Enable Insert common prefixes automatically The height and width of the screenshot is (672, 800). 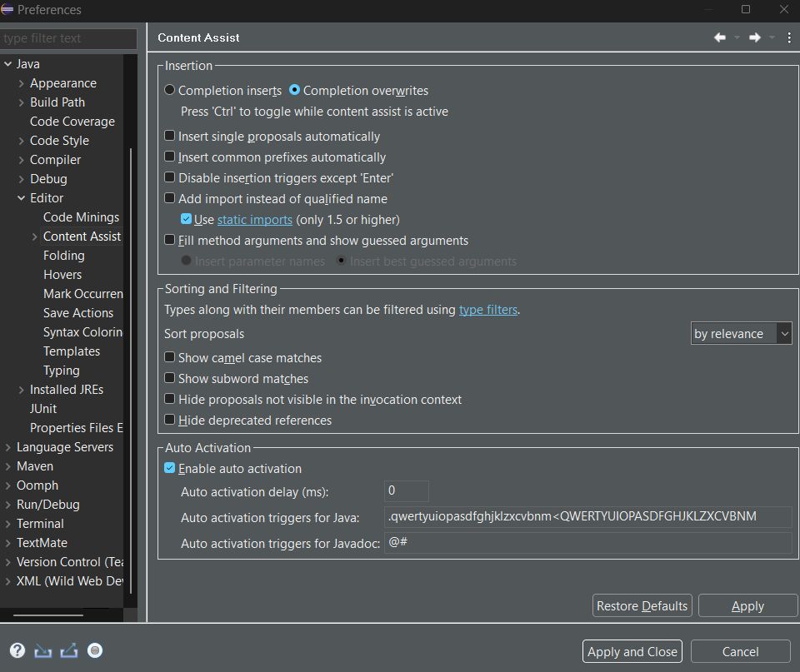[x=169, y=157]
